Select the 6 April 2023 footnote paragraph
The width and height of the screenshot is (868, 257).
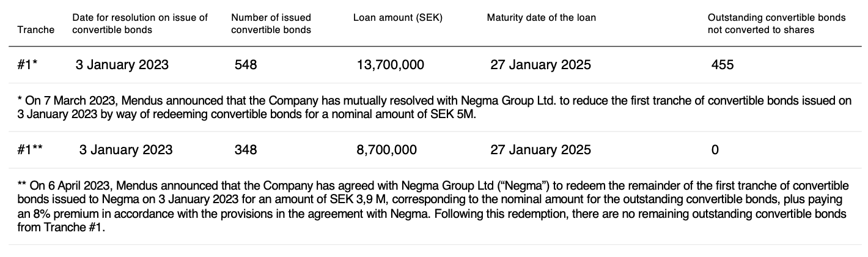(433, 206)
